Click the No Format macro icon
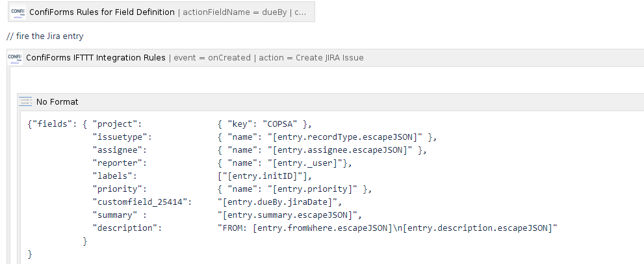Image resolution: width=644 pixels, height=264 pixels. click(x=25, y=102)
